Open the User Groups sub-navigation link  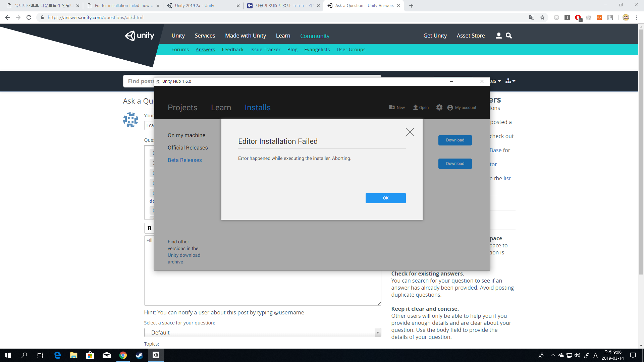[x=351, y=50]
